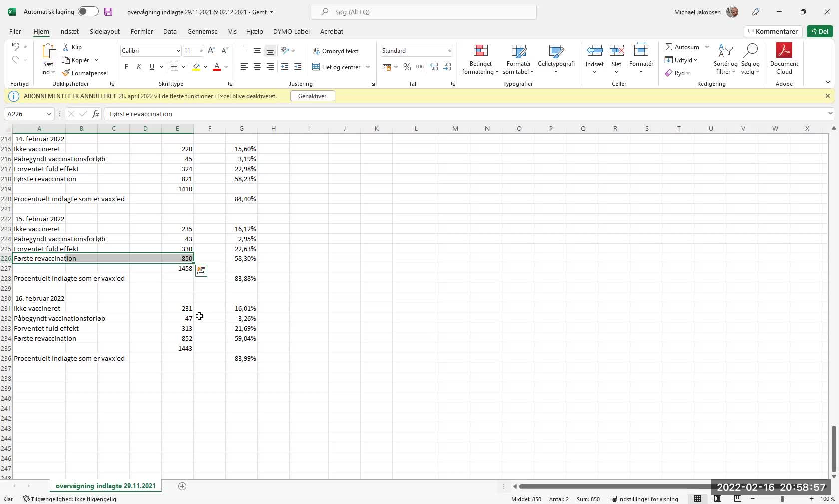Select sheet tab overvågning indlagte 29.11.2021
The image size is (839, 504).
(x=105, y=486)
